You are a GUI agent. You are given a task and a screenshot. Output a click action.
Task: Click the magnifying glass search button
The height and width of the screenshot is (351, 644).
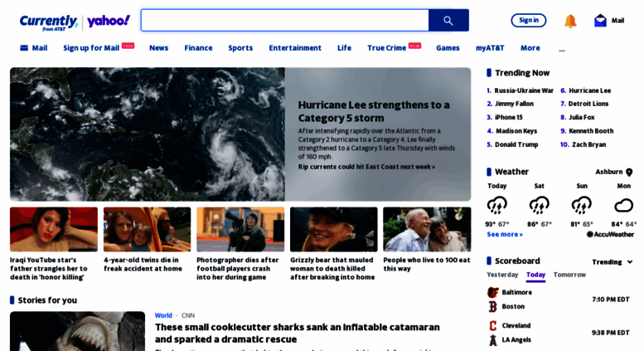coord(448,21)
